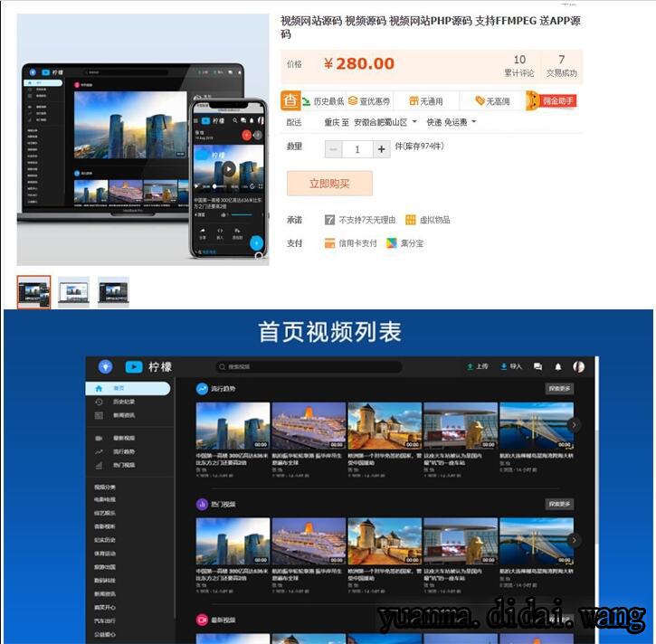This screenshot has height=644, width=656.
Task: Decrease quantity with the minus button
Action: [334, 149]
